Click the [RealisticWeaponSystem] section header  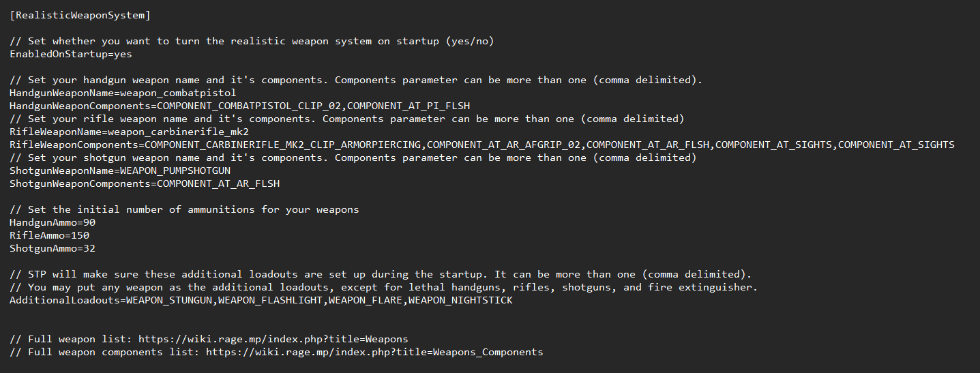(x=80, y=14)
